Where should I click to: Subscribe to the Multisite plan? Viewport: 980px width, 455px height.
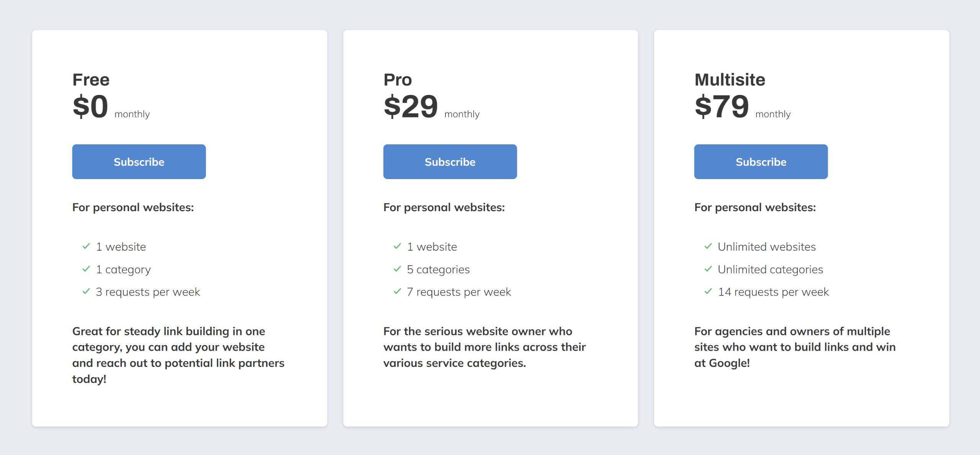[760, 161]
